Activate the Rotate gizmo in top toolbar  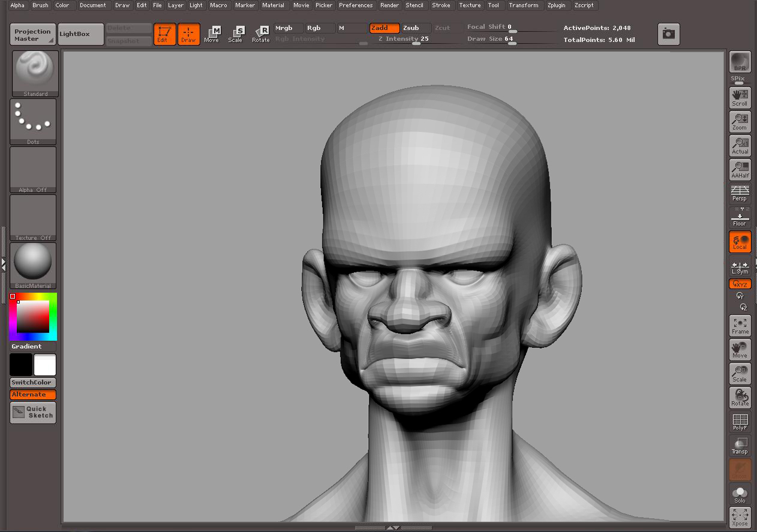pos(261,34)
